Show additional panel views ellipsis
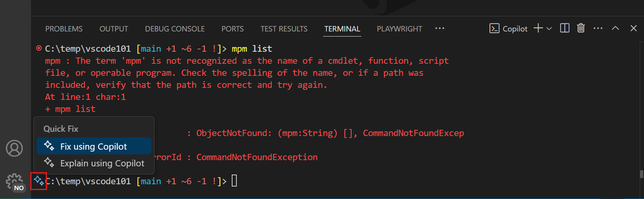The width and height of the screenshot is (644, 199). coord(439,28)
